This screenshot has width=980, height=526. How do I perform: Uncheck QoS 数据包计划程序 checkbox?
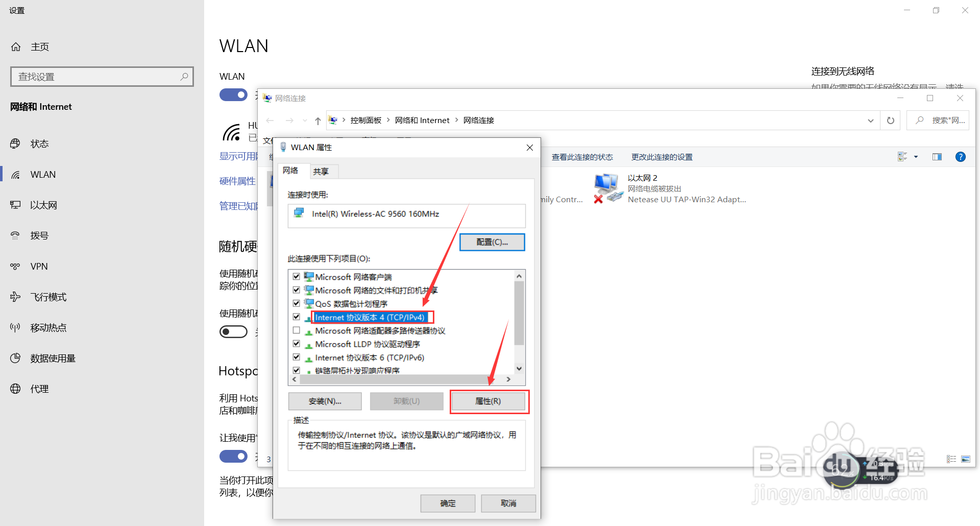pos(297,303)
